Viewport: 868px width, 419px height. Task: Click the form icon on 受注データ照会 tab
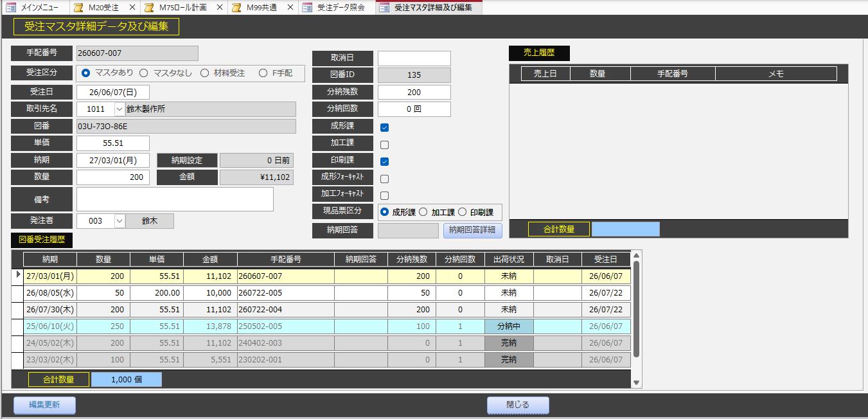coord(307,8)
